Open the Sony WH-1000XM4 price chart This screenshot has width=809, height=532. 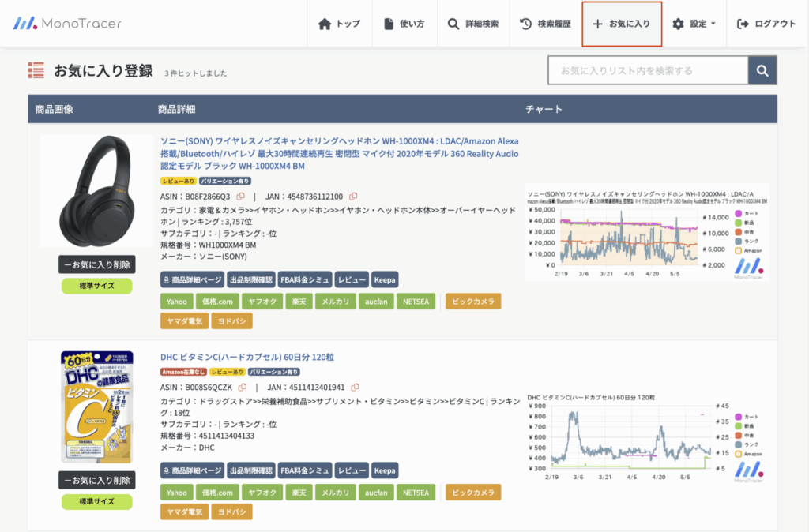(x=646, y=232)
